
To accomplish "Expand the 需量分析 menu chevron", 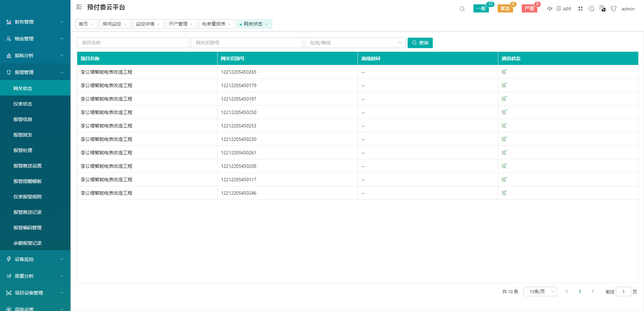I will pos(62,276).
